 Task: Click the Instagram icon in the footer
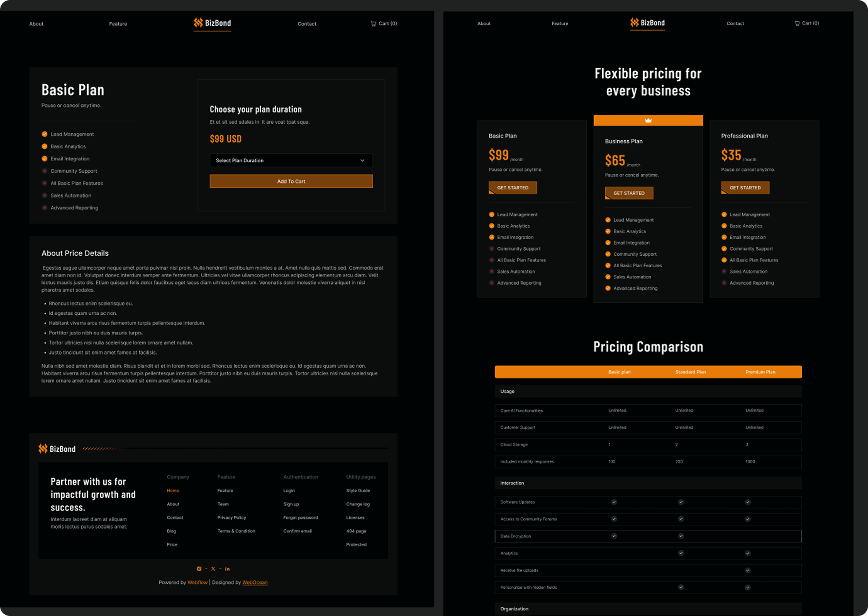tap(199, 569)
